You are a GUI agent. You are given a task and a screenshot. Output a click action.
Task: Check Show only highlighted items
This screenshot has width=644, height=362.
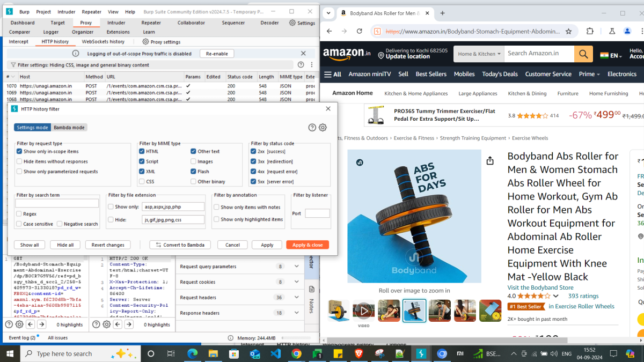point(216,219)
